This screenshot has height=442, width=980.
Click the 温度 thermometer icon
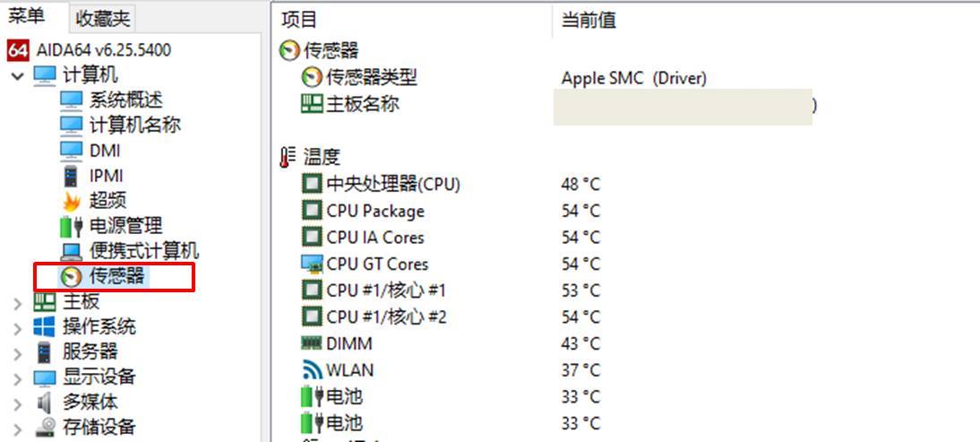point(287,158)
